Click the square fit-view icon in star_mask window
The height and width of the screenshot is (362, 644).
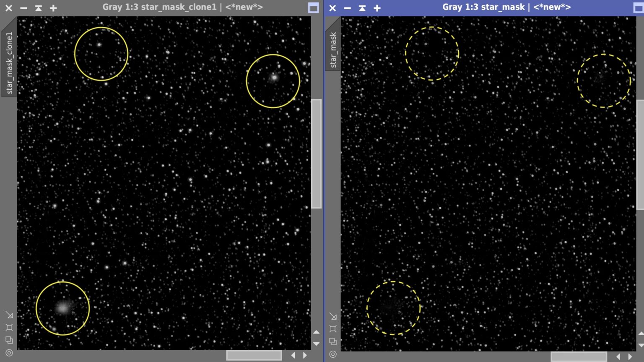tap(333, 329)
